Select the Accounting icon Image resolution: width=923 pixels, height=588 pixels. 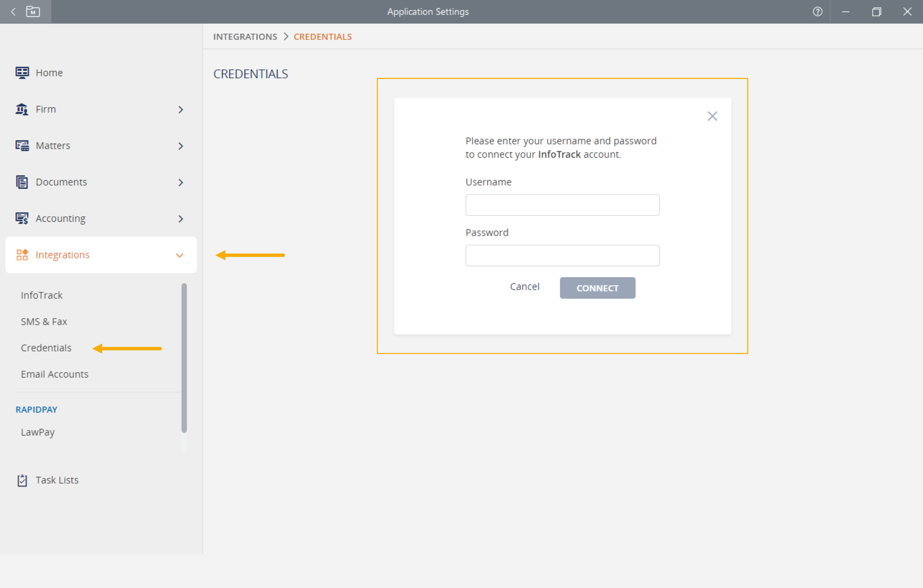point(22,219)
